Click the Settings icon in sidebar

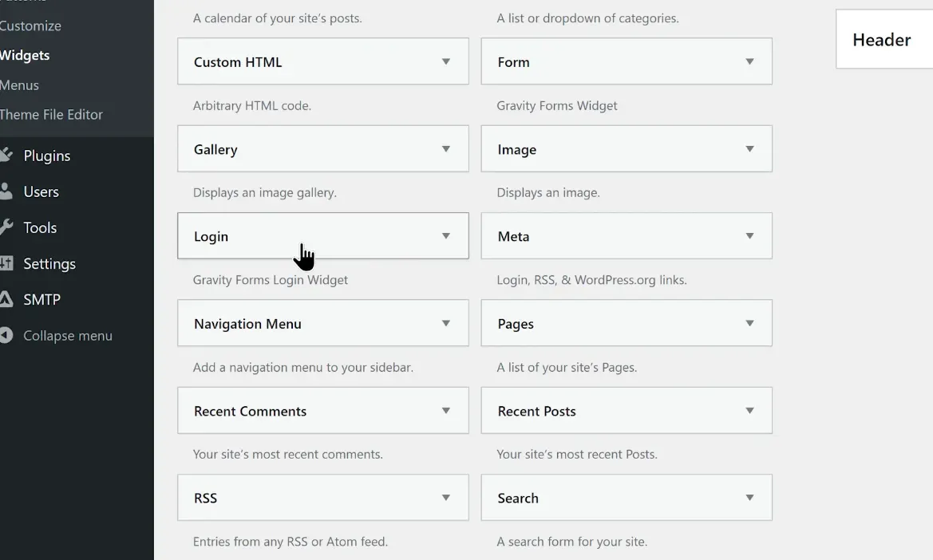[6, 263]
